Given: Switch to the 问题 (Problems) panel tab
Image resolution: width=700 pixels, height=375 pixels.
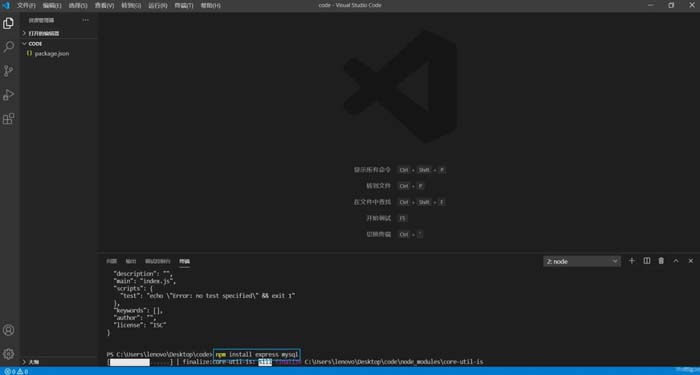Looking at the screenshot, I should tap(111, 261).
